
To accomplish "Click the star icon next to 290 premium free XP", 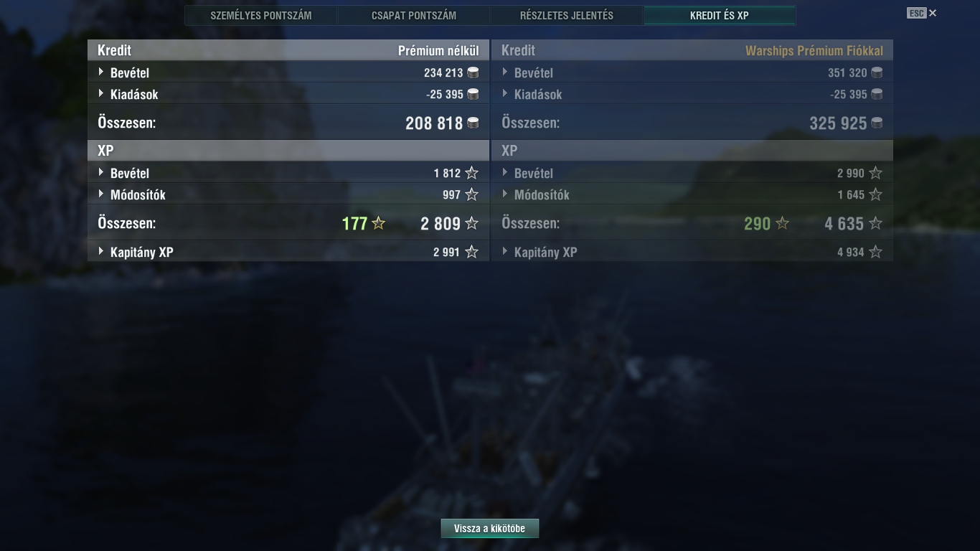I will [x=782, y=223].
